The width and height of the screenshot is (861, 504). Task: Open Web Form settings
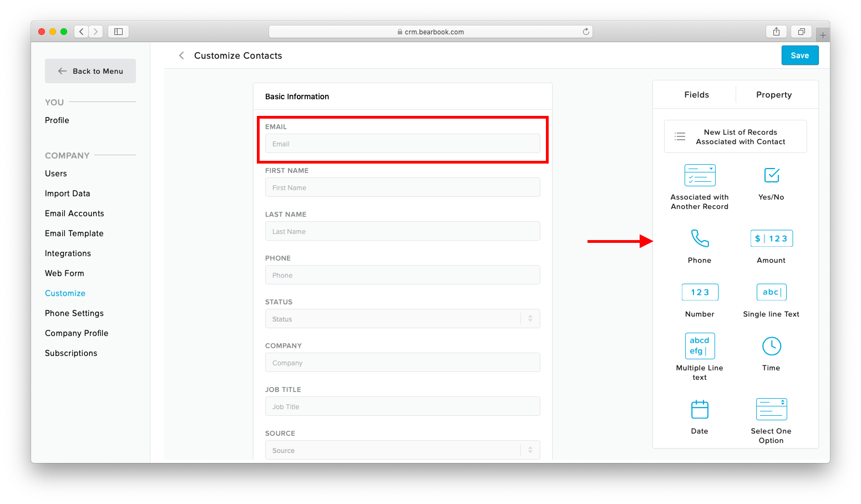tap(64, 273)
